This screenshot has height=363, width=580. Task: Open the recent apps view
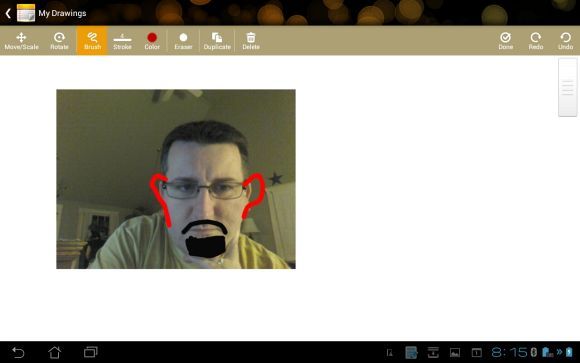click(x=91, y=352)
